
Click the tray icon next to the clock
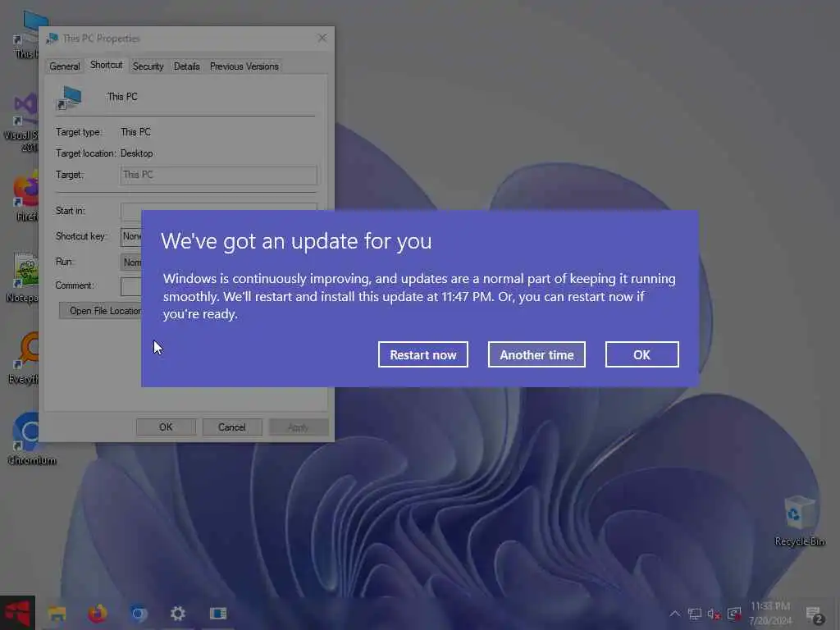pos(734,614)
